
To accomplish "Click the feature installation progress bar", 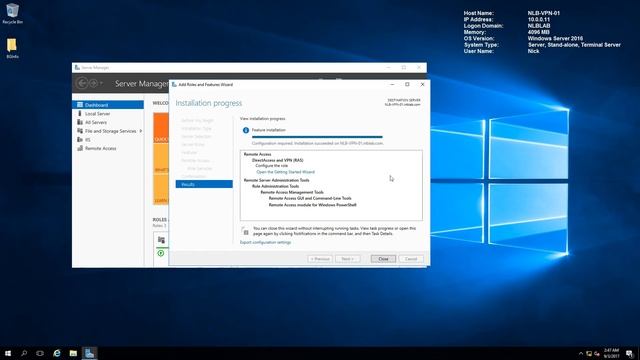I will click(x=317, y=137).
